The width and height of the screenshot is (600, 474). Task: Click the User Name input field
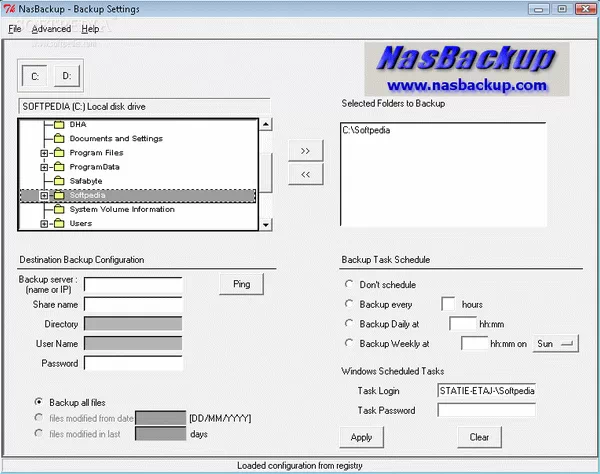pyautogui.click(x=133, y=343)
